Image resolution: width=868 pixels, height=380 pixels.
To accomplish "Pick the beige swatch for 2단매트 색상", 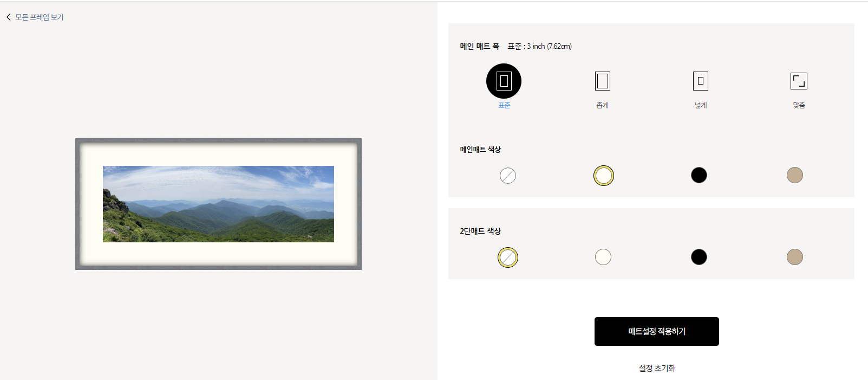I will [795, 257].
